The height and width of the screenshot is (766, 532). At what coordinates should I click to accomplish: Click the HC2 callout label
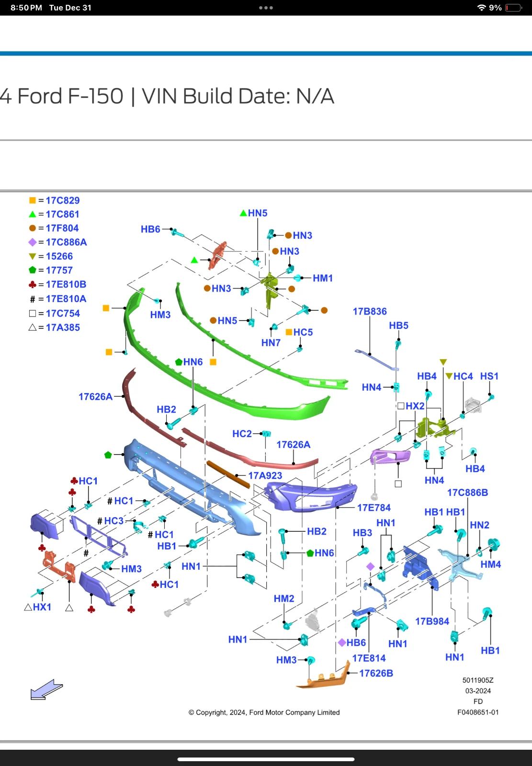click(x=242, y=434)
